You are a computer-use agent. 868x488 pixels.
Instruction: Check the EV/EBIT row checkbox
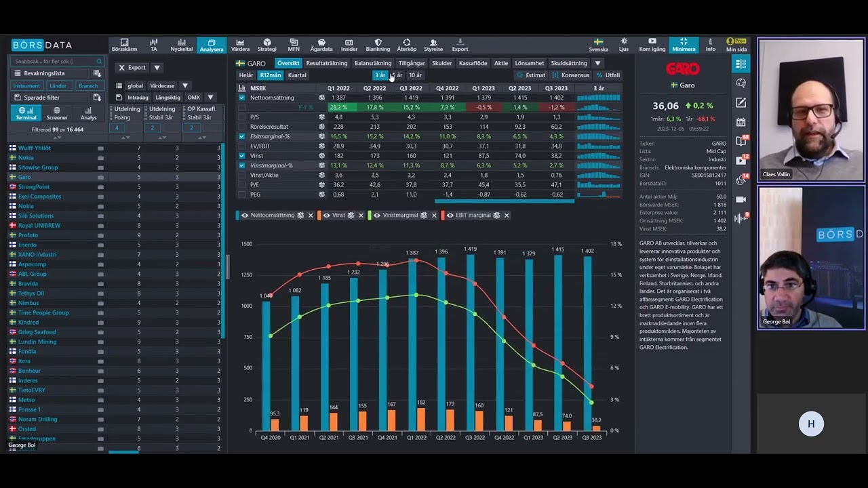pyautogui.click(x=241, y=146)
